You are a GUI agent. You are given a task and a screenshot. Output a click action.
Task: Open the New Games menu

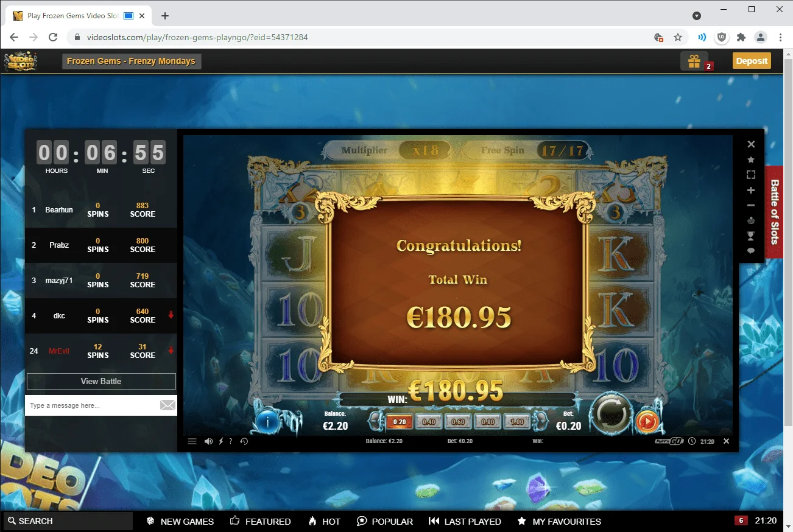pyautogui.click(x=180, y=521)
